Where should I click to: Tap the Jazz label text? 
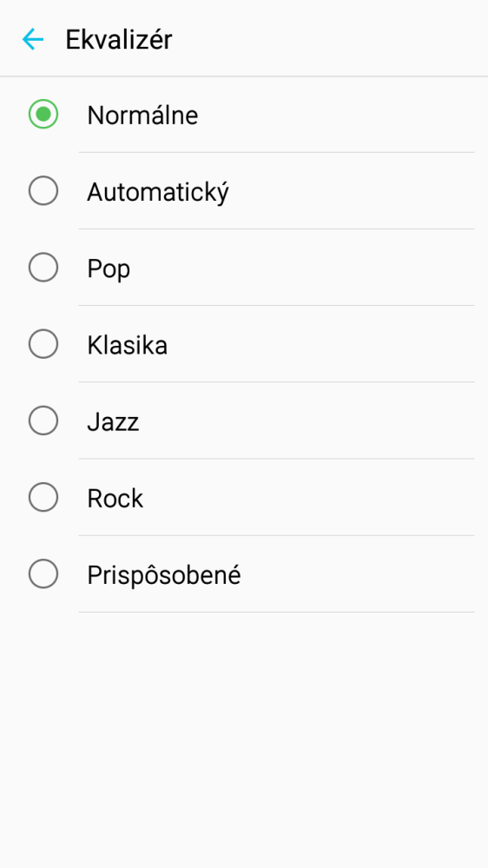click(113, 421)
